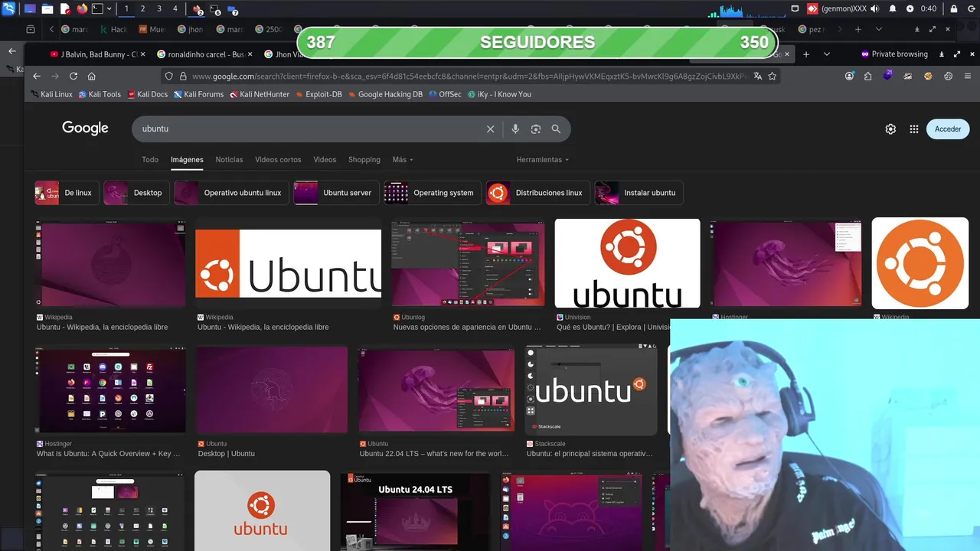Open the terminal emulator panel icon
The width and height of the screenshot is (980, 551).
(97, 8)
